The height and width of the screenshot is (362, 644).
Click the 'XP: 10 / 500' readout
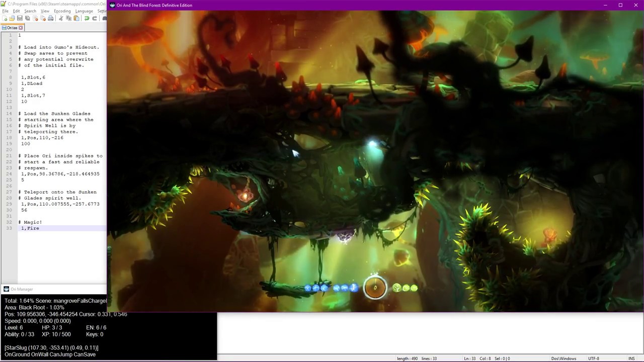pos(56,334)
